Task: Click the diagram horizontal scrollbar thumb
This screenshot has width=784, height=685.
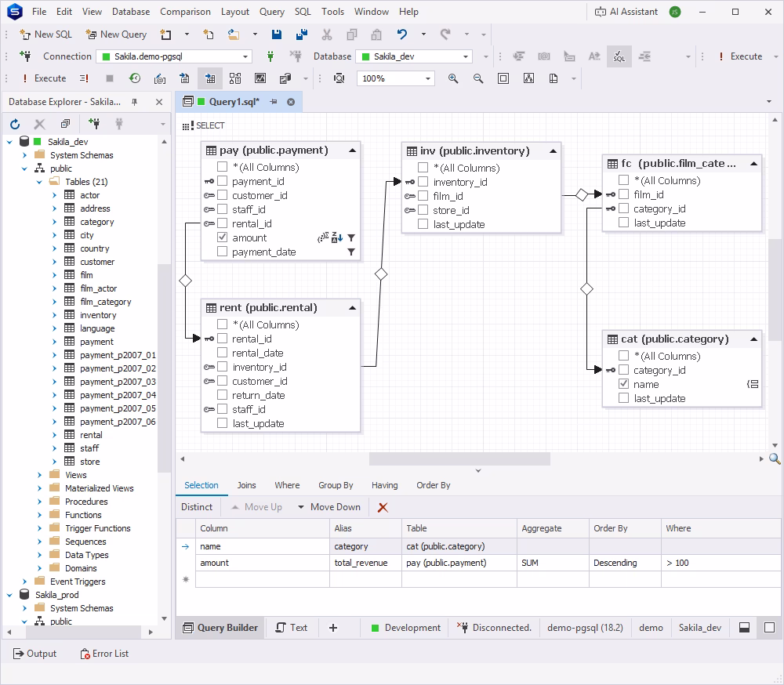Action: point(459,458)
